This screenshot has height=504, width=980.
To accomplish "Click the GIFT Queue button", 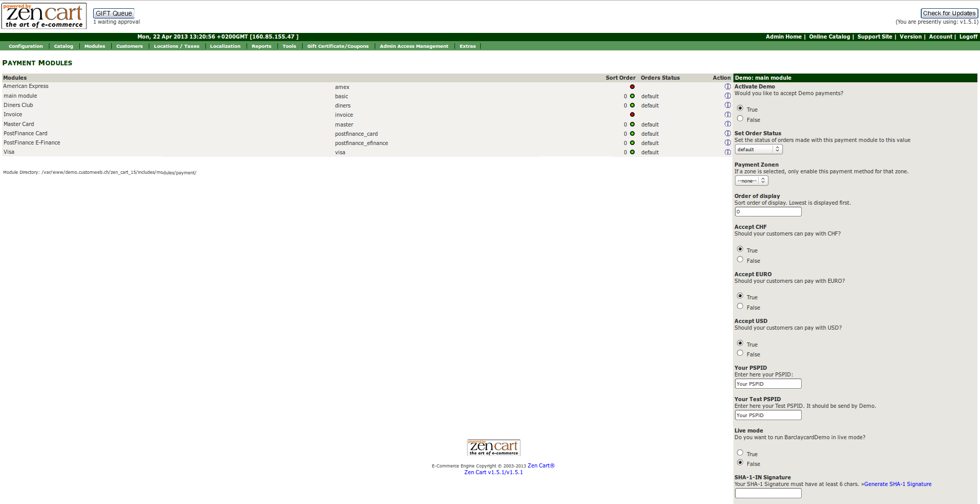I will [x=114, y=13].
